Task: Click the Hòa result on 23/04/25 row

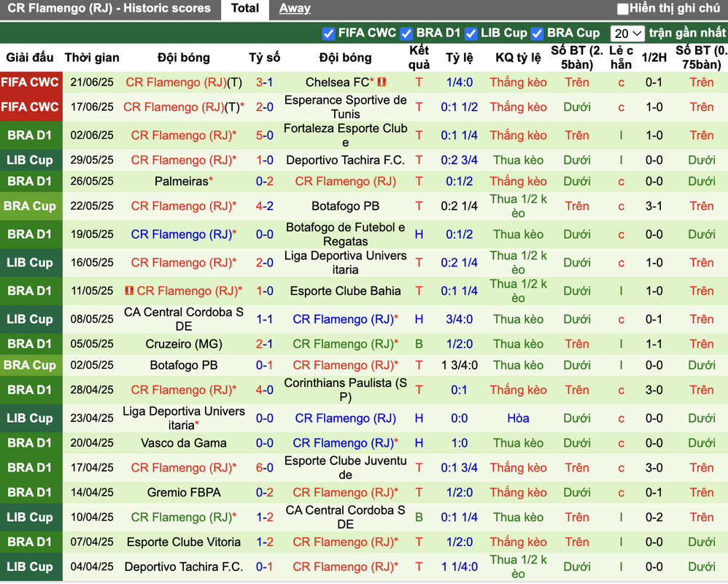Action: click(518, 418)
